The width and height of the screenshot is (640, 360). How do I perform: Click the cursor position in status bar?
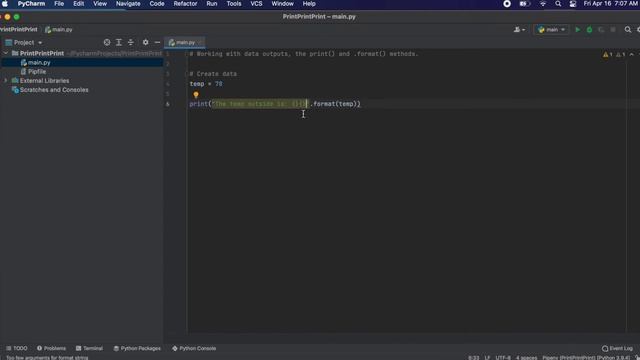(473, 358)
